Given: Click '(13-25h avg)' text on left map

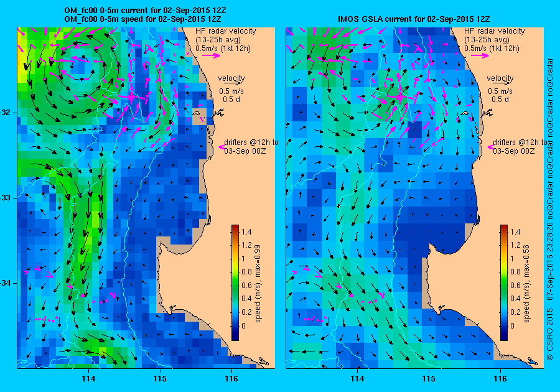Looking at the screenshot, I should 218,40.
